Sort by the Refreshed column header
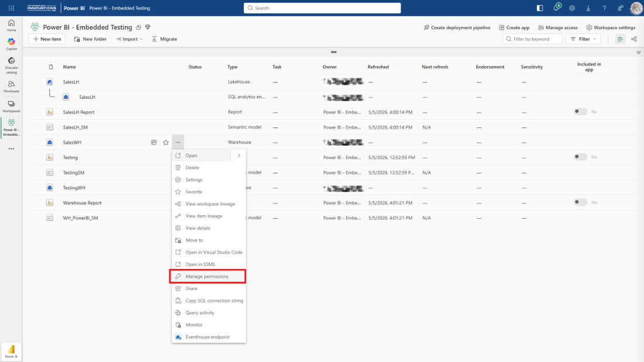The height and width of the screenshot is (362, 644). click(x=378, y=67)
